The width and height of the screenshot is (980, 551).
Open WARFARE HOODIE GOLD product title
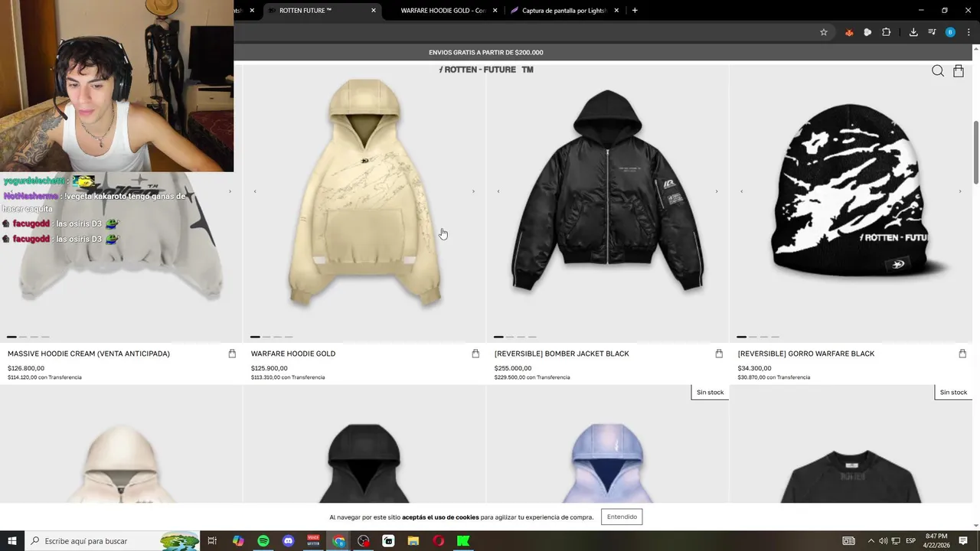[293, 354]
